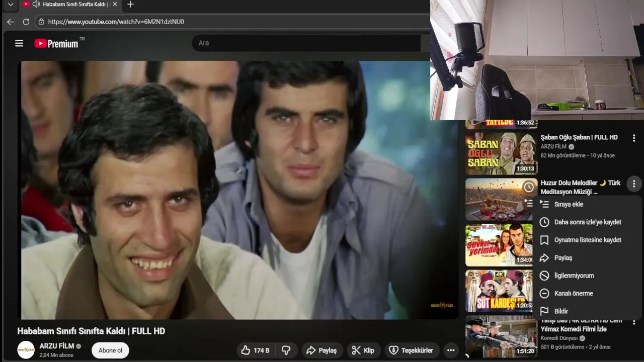
Task: Toggle options menu for Huzur Dolu Melodiler
Action: [x=634, y=184]
